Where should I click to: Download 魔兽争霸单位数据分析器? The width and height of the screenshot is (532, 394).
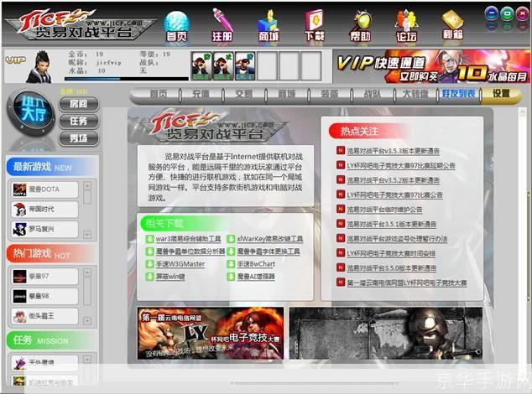(190, 251)
